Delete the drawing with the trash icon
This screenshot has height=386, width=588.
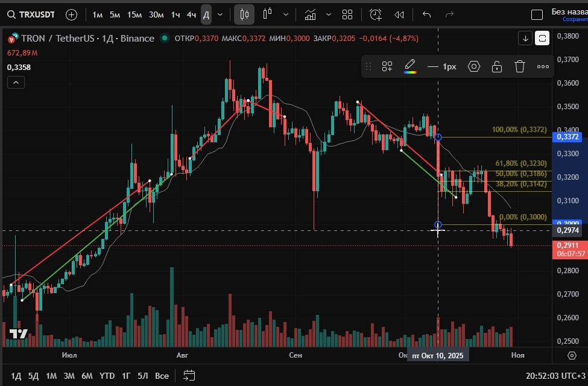520,66
